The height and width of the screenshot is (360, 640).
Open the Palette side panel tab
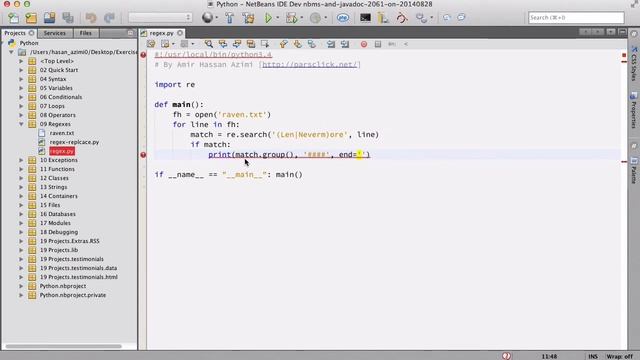pyautogui.click(x=633, y=171)
